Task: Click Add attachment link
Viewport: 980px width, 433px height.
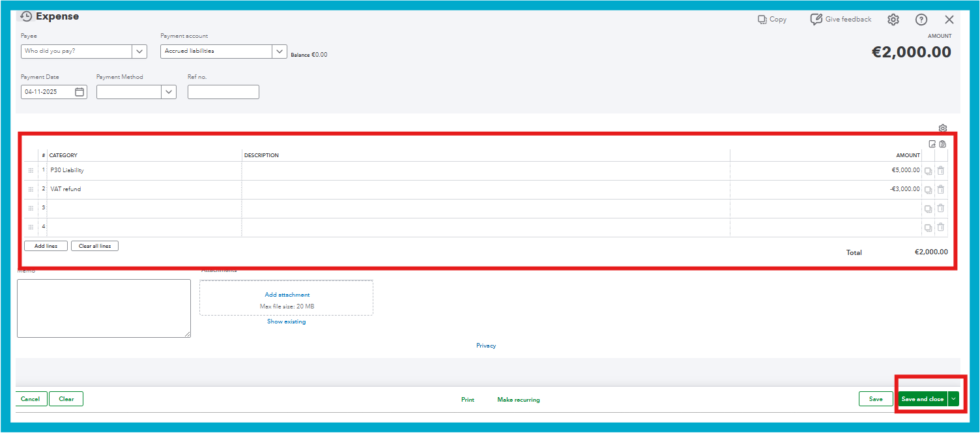Action: pos(287,295)
